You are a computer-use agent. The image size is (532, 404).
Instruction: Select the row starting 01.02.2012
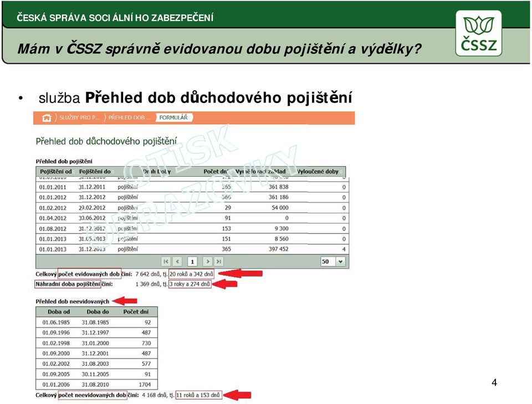[192, 208]
